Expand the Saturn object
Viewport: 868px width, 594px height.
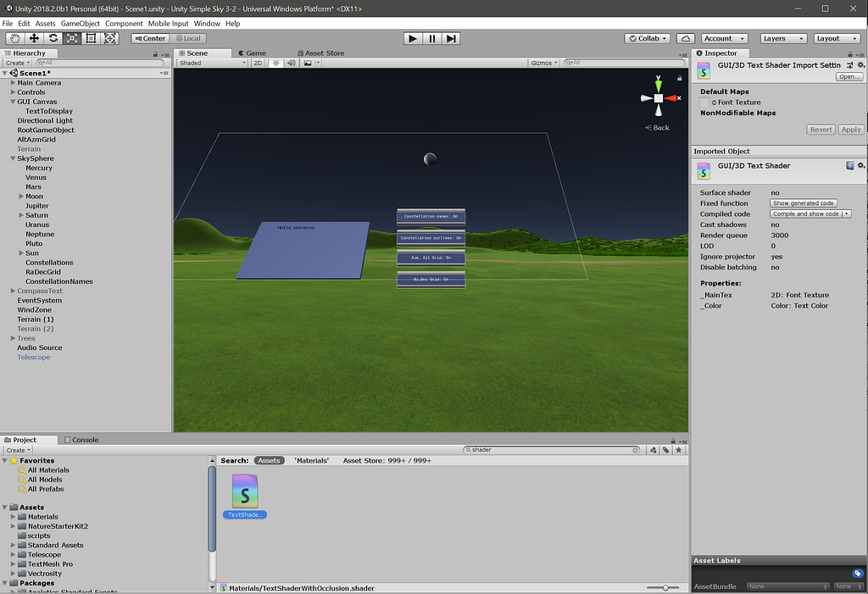(21, 214)
